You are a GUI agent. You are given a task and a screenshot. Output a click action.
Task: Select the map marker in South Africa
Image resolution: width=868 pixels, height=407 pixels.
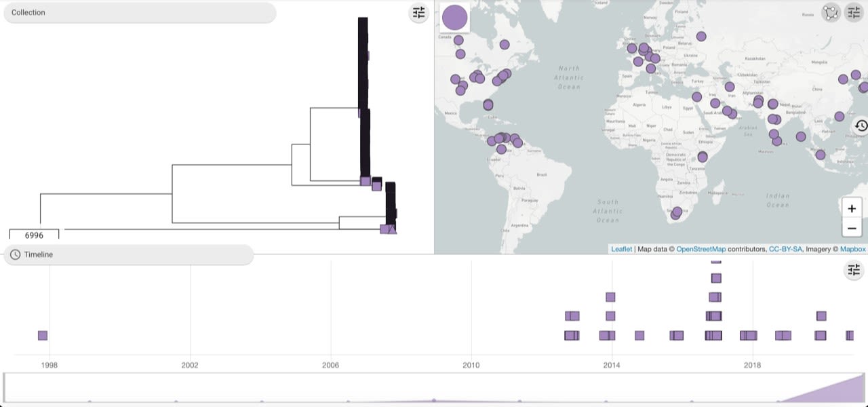click(676, 213)
